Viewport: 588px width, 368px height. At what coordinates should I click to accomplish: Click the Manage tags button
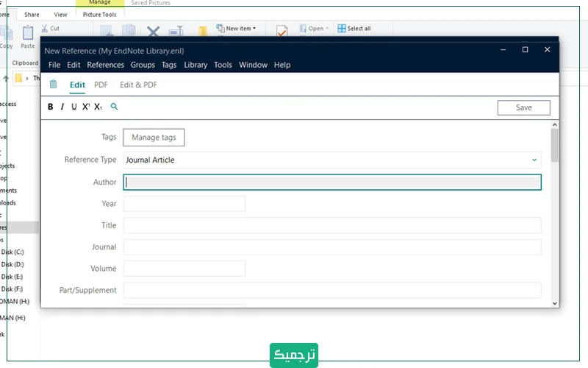(154, 138)
